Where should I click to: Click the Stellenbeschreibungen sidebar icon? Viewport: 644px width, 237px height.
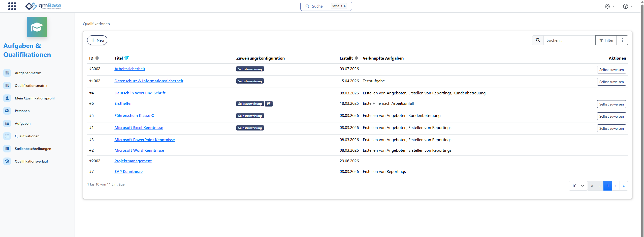7,149
